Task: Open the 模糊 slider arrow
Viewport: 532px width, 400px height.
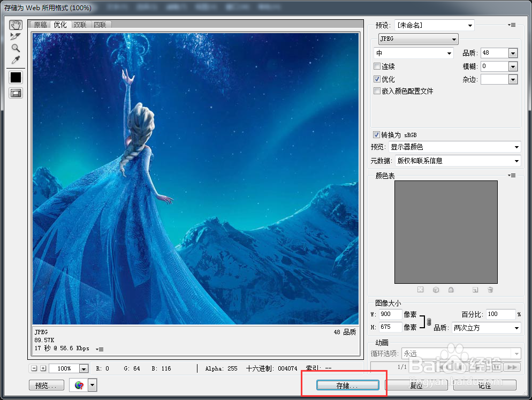Action: tap(513, 66)
